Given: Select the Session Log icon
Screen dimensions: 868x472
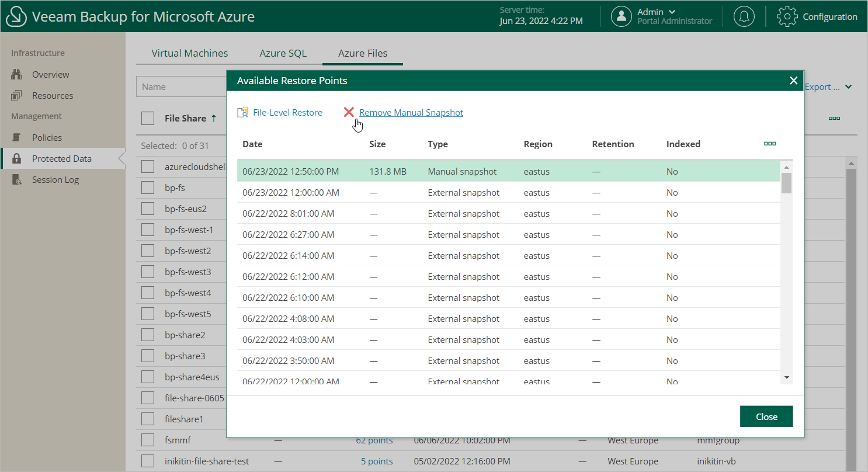Looking at the screenshot, I should [x=16, y=179].
